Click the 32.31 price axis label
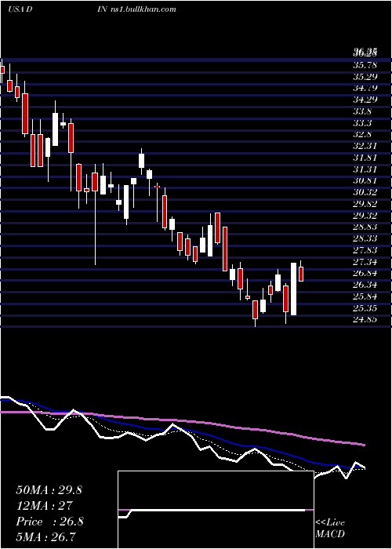Image resolution: width=392 pixels, height=549 pixels. coord(365,146)
